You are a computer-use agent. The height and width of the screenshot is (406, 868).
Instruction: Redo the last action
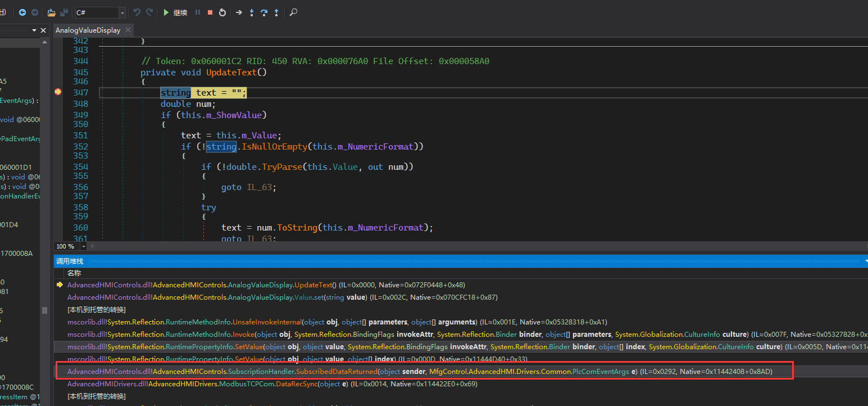(149, 12)
